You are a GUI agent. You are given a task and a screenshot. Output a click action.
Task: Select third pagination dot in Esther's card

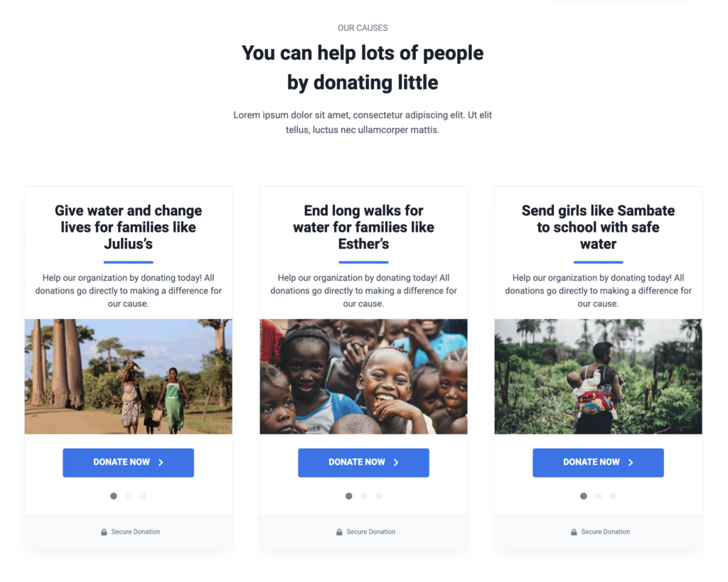point(378,496)
